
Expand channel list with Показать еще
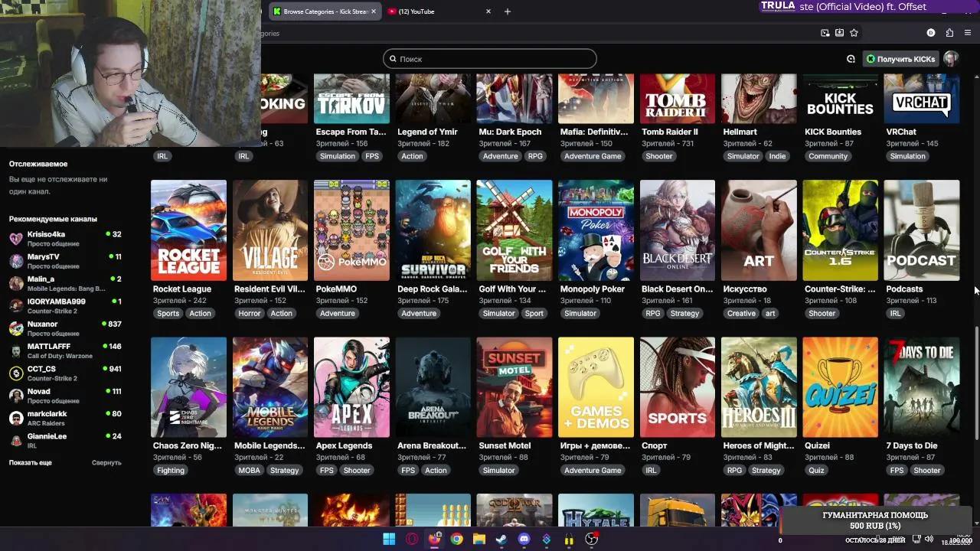[31, 463]
